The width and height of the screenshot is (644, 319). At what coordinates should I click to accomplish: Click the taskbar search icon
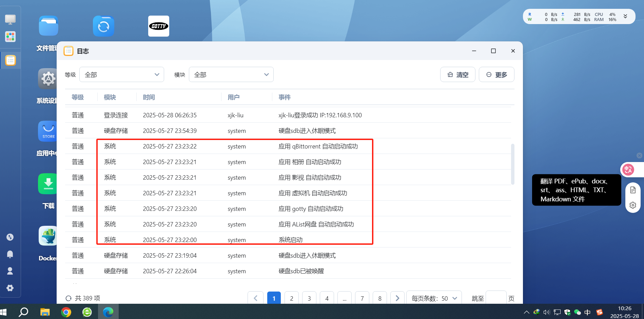(23, 312)
